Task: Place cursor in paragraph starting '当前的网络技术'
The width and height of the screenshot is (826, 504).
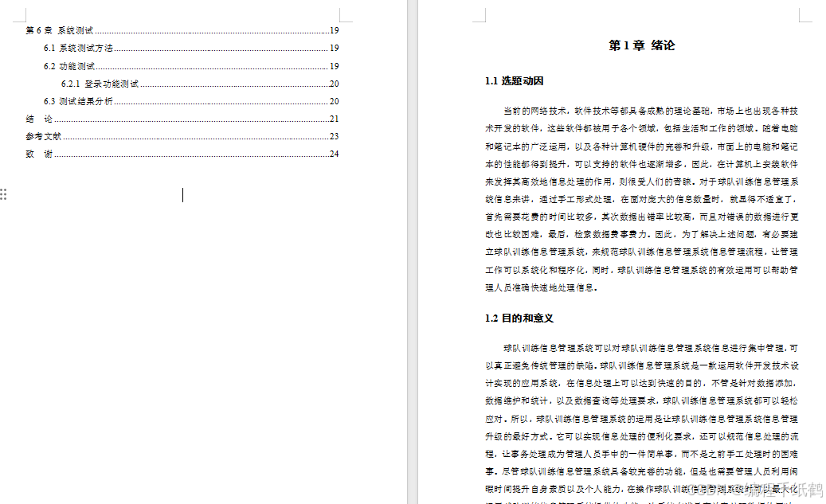Action: click(x=642, y=199)
